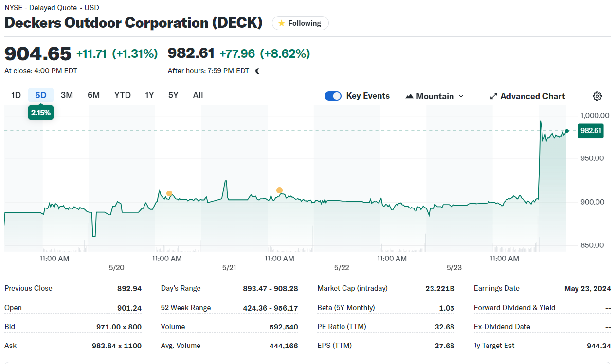Click first orange key event dot on chart
The height and width of the screenshot is (364, 614).
[169, 193]
